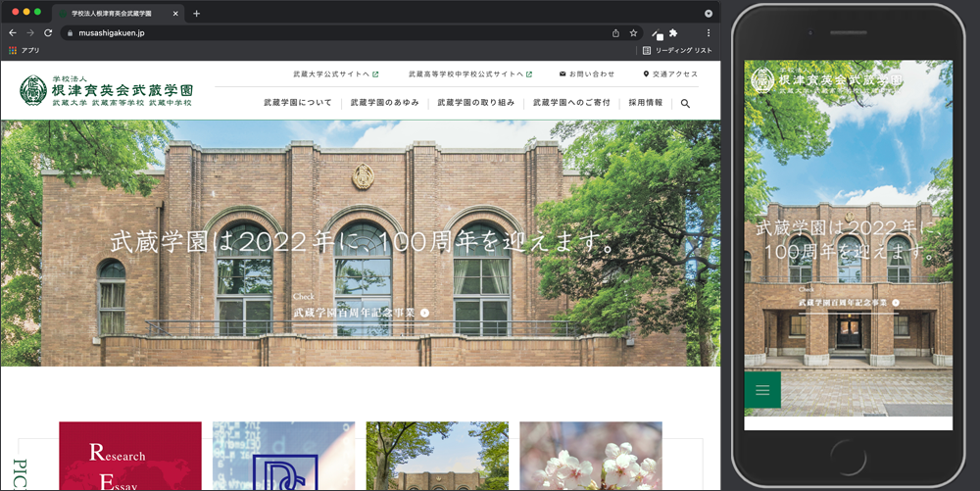Click the 交通アクセス access link
Viewport: 980px width, 491px height.
(670, 74)
